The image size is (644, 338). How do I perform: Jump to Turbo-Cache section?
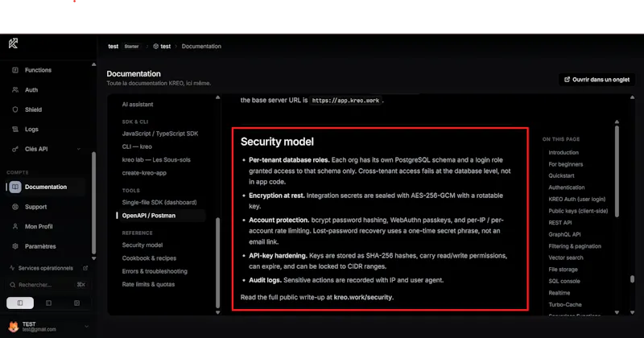point(565,305)
